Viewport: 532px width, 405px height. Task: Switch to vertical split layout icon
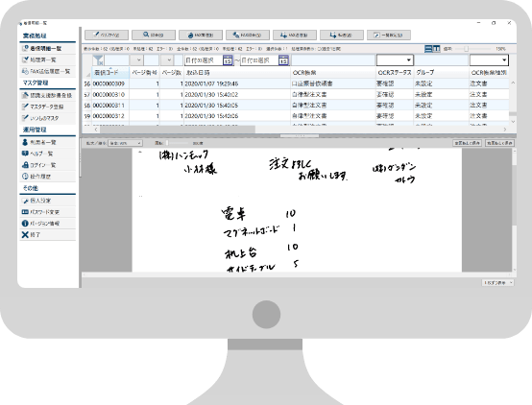tap(436, 49)
